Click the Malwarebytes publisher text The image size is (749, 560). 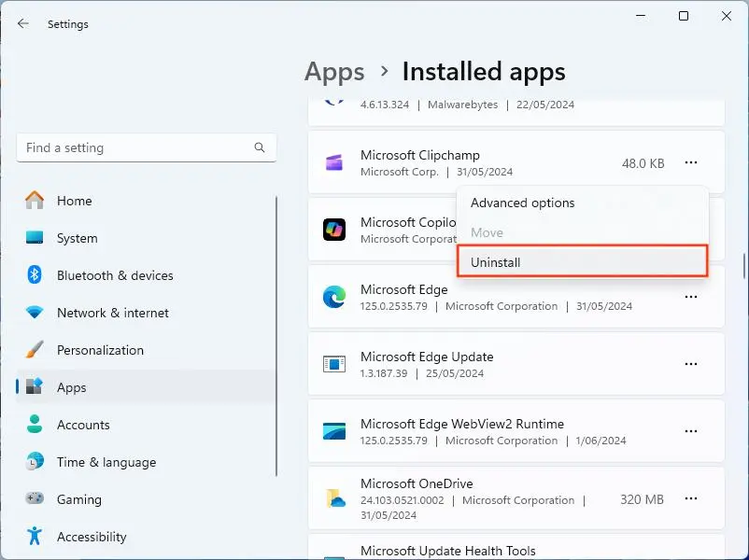[462, 105]
